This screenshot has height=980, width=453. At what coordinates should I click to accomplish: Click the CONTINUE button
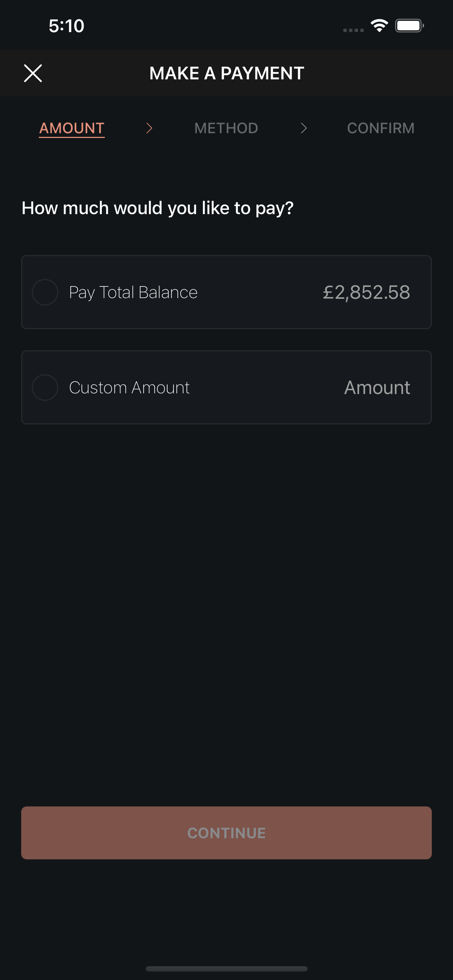[x=226, y=833]
